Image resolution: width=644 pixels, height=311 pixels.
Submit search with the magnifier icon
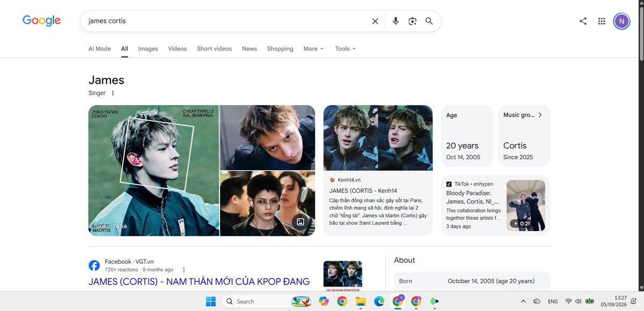click(429, 21)
